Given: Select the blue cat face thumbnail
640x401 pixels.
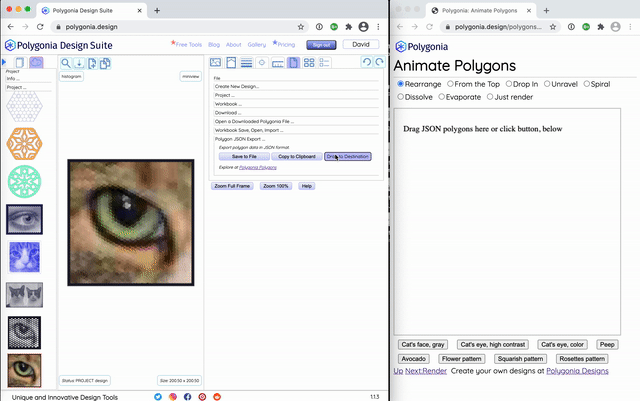Looking at the screenshot, I should pos(24,257).
